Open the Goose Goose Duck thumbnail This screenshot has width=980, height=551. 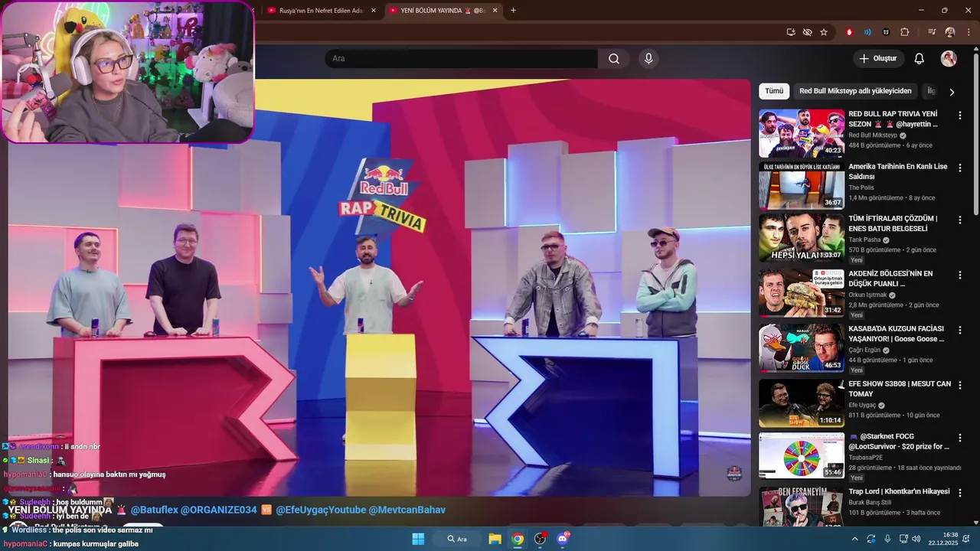tap(802, 347)
